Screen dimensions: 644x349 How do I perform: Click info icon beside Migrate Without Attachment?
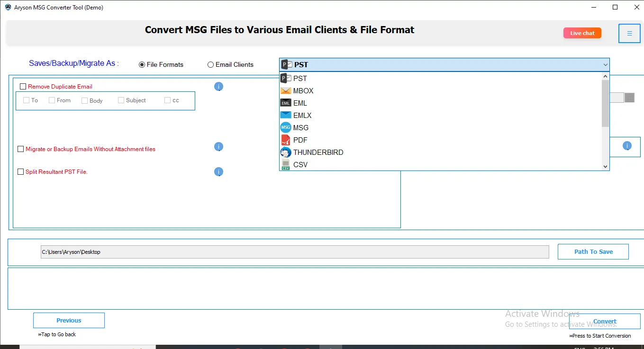tap(218, 147)
